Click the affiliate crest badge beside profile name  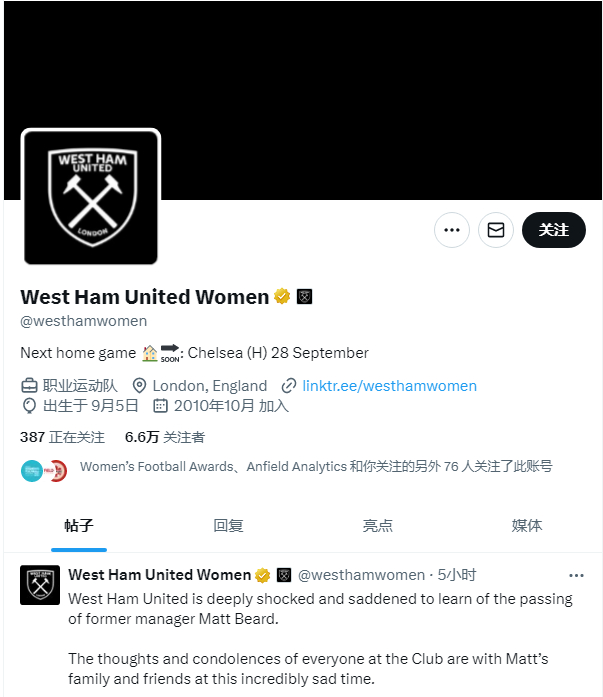pyautogui.click(x=304, y=296)
